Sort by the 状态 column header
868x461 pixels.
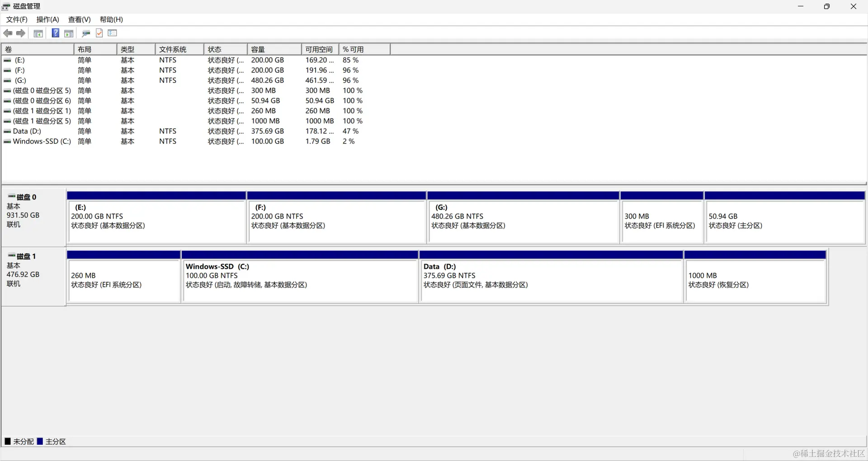(x=226, y=49)
